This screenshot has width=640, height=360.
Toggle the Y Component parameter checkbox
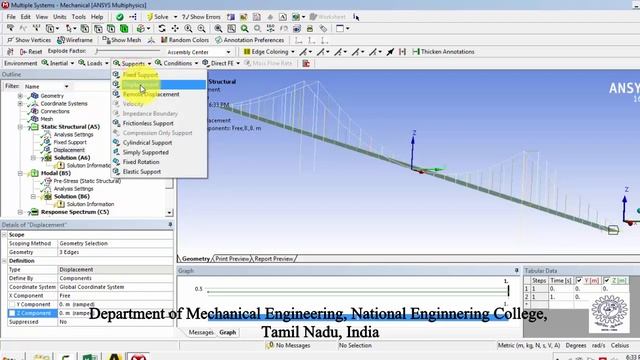pos(12,304)
